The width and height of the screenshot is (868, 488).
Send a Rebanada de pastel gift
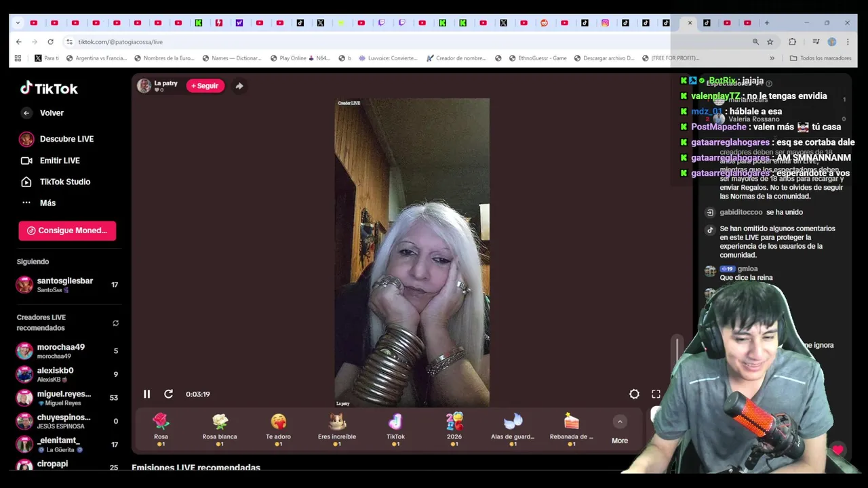click(x=572, y=429)
